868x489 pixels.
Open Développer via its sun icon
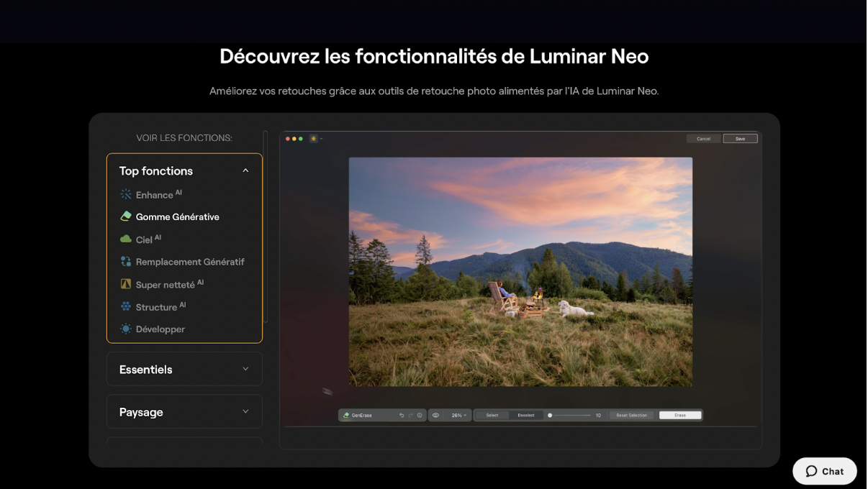[126, 329]
